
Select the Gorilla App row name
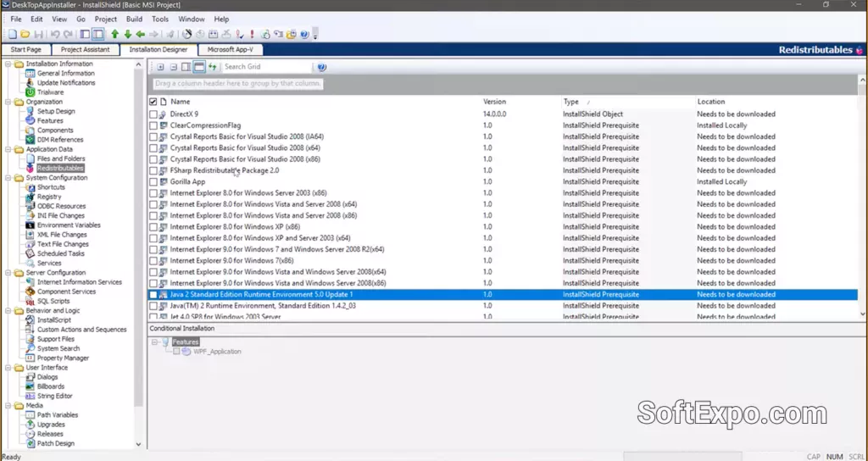(x=187, y=181)
